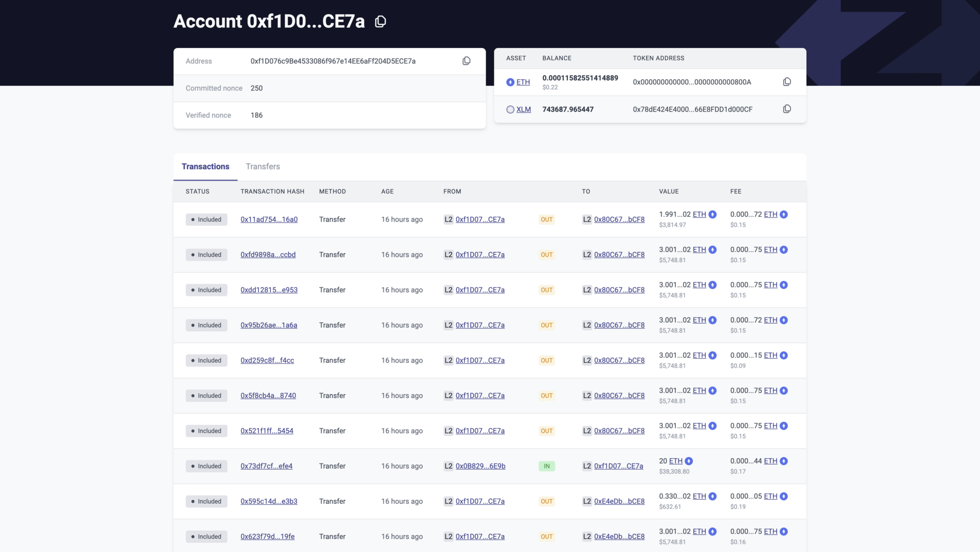Click full address 0xf1D076c9Be4533086f967e14EE6aFf204D5ECE7a

pyautogui.click(x=333, y=61)
